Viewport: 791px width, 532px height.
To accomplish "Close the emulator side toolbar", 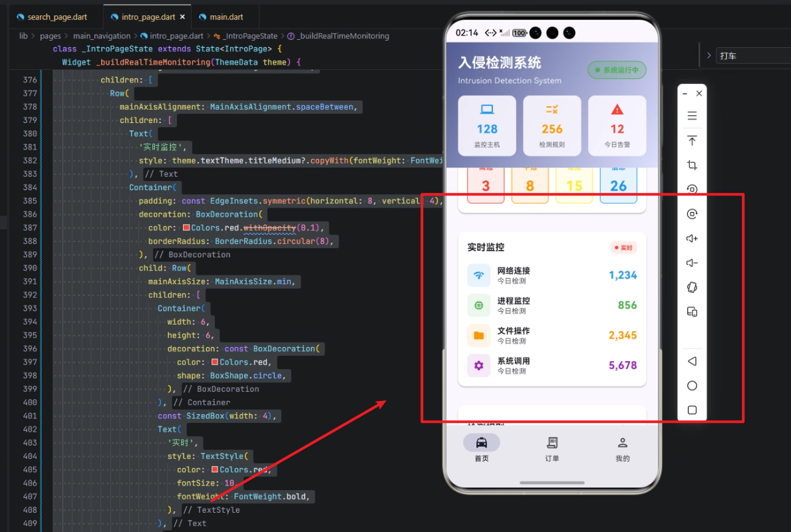I will pyautogui.click(x=699, y=93).
